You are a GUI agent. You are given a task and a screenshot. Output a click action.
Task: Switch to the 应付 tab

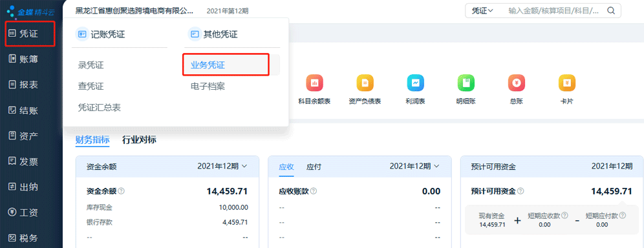314,167
